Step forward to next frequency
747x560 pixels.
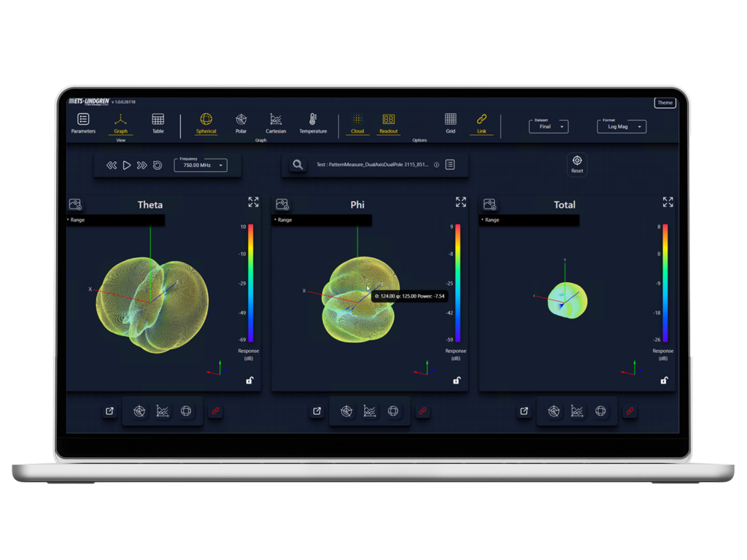click(142, 166)
